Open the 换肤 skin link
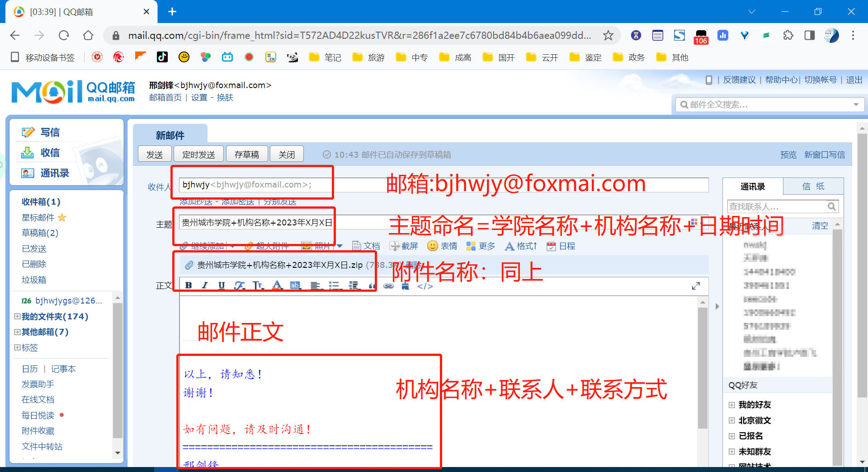 (225, 98)
